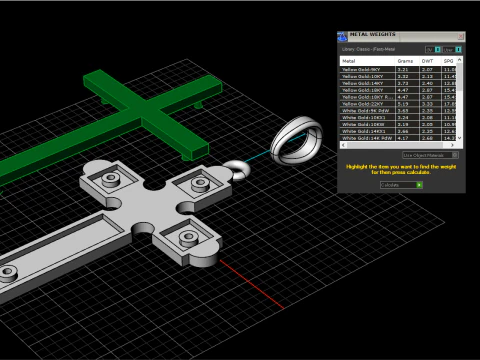Screen dimensions: 480x360
Task: Select the Yellow Gold:14KY row
Action: 398,83
